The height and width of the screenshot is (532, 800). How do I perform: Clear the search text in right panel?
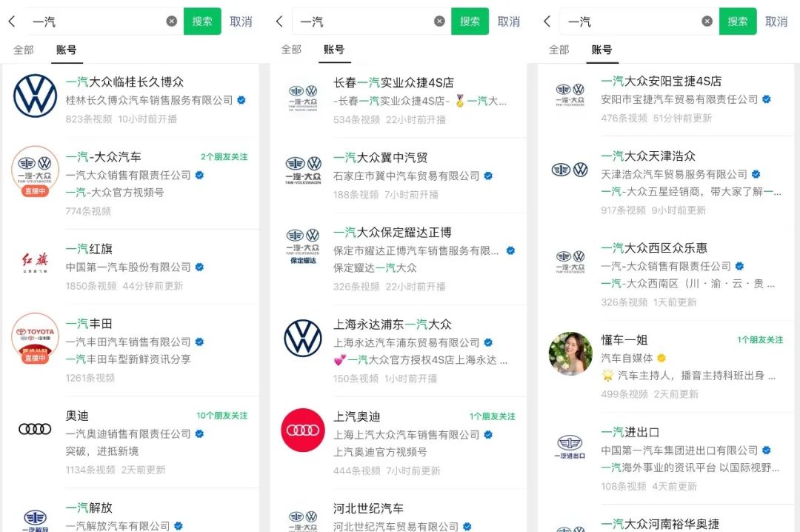click(x=707, y=21)
